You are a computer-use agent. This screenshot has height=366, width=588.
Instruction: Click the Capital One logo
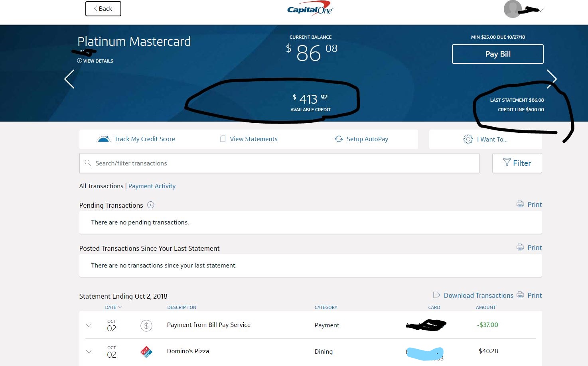(x=310, y=8)
